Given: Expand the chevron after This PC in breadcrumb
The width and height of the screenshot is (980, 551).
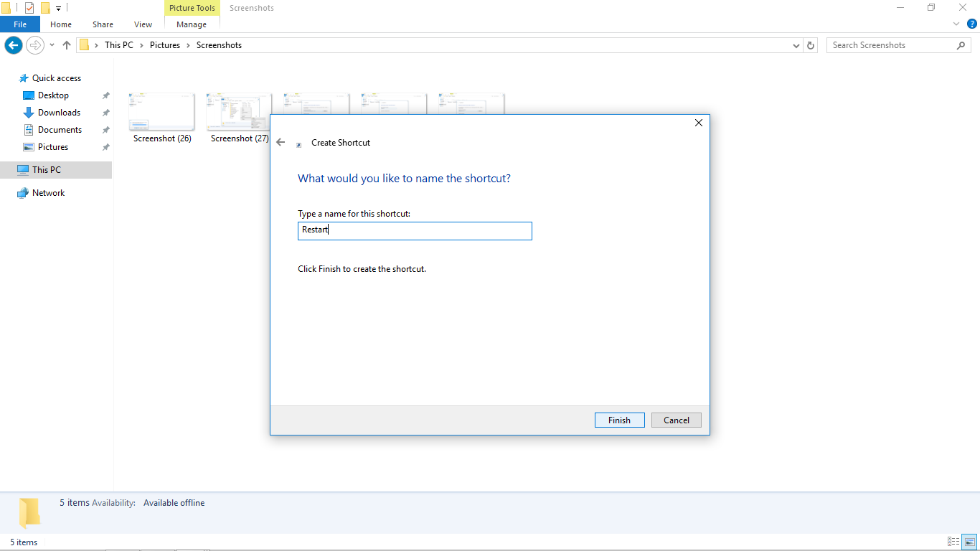Looking at the screenshot, I should (x=141, y=45).
